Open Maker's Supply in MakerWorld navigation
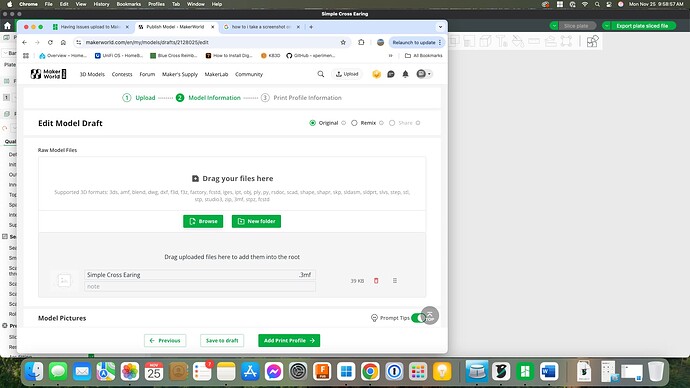Image resolution: width=690 pixels, height=388 pixels. coord(180,74)
